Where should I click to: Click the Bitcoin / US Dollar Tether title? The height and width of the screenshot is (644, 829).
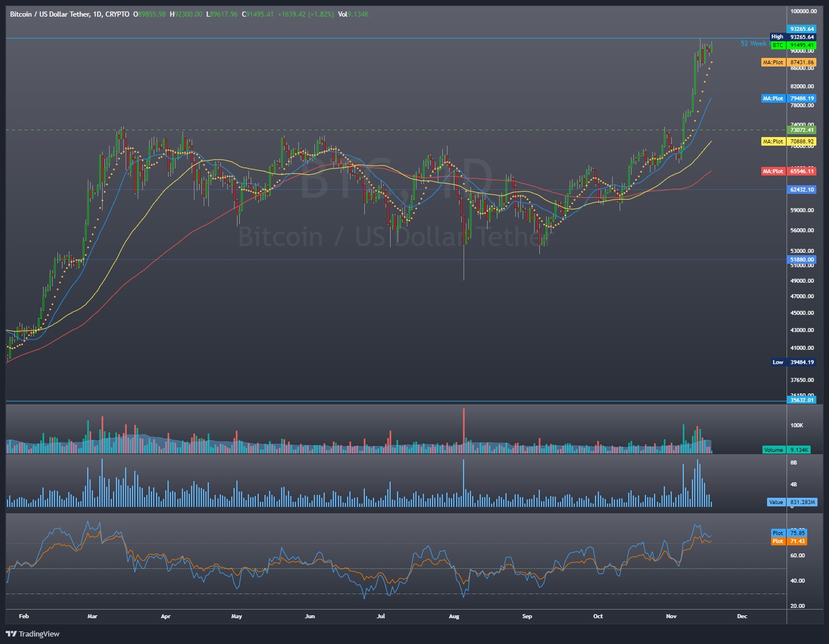point(49,14)
